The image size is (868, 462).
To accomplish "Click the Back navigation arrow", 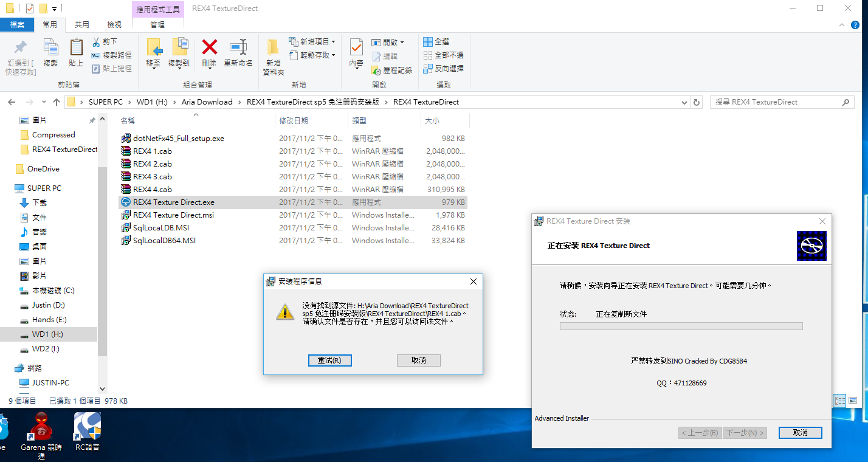I will pos(12,102).
